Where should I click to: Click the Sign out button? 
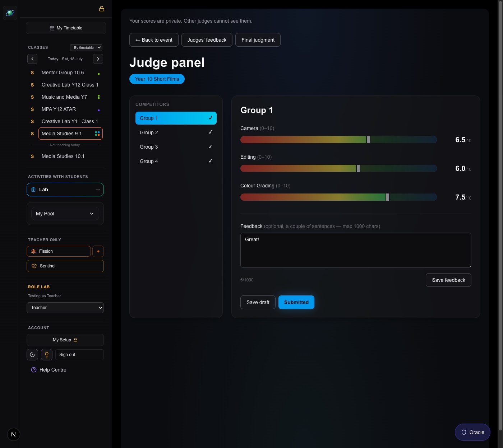pos(79,355)
